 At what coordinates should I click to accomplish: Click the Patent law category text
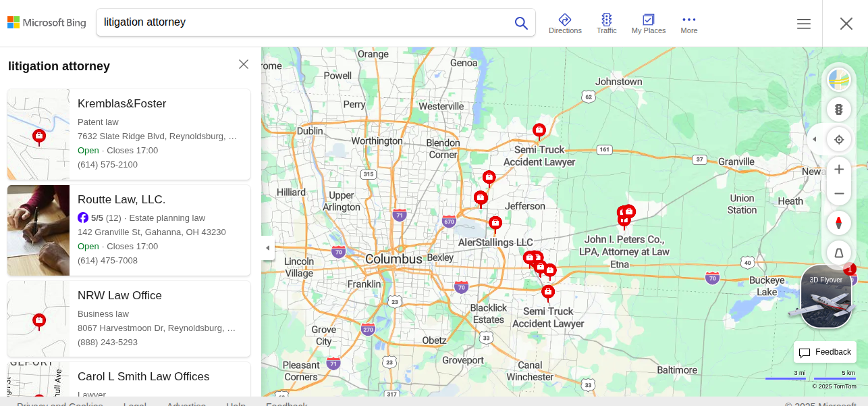[98, 122]
